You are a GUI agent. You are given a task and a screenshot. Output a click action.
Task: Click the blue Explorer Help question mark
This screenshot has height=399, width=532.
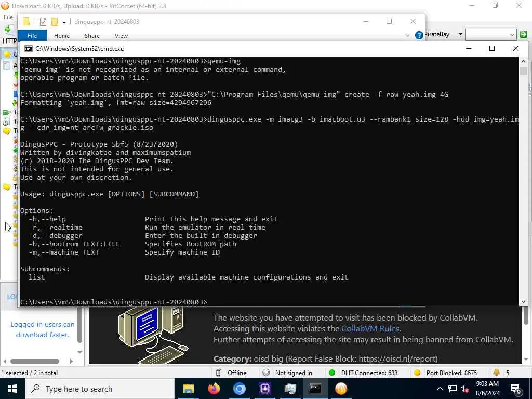click(x=419, y=35)
